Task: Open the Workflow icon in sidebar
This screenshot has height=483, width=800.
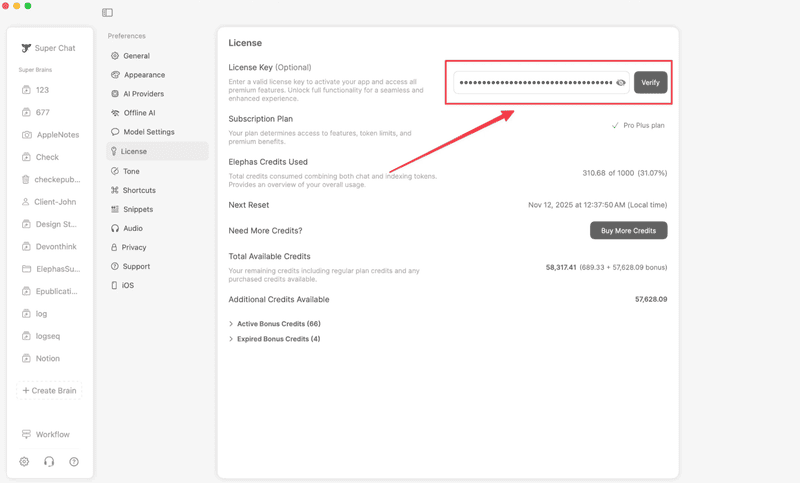Action: [x=26, y=435]
